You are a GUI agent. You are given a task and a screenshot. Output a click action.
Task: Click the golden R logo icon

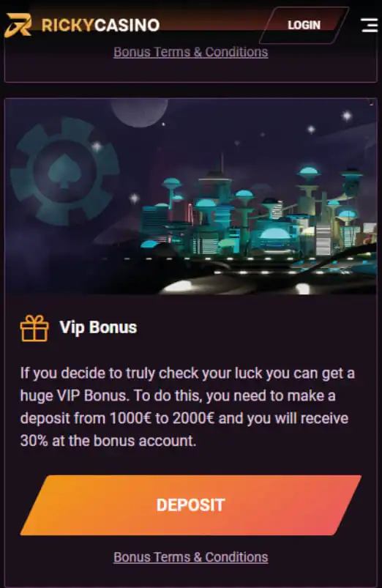pos(18,25)
